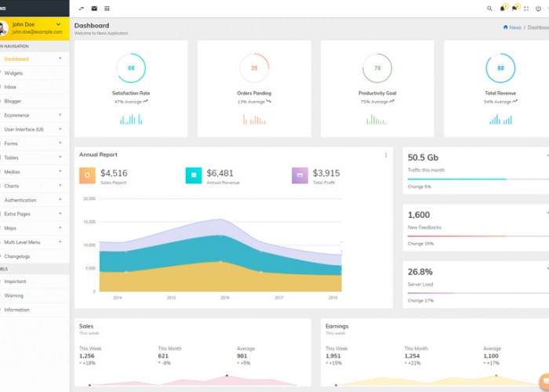
Task: Open the apps grid icon in top bar
Action: pyautogui.click(x=107, y=9)
